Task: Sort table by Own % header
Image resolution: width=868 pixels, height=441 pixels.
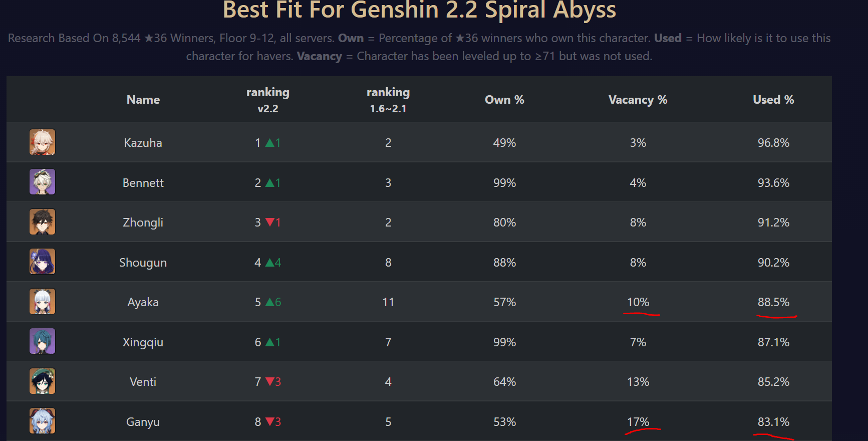Action: click(x=504, y=100)
